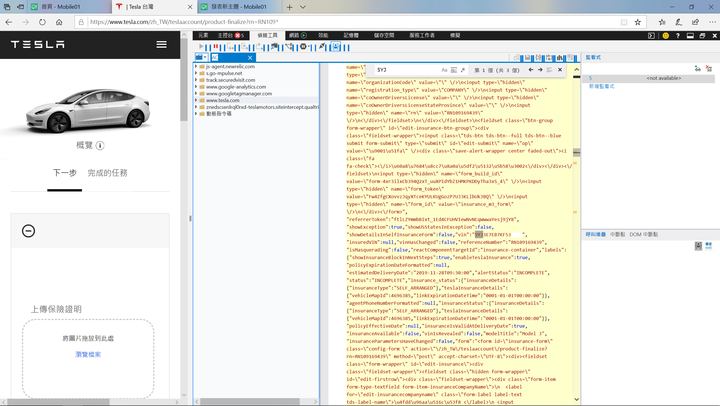Click the red pause/break debugger icon
Image resolution: width=720 pixels, height=406 pixels.
[x=215, y=46]
